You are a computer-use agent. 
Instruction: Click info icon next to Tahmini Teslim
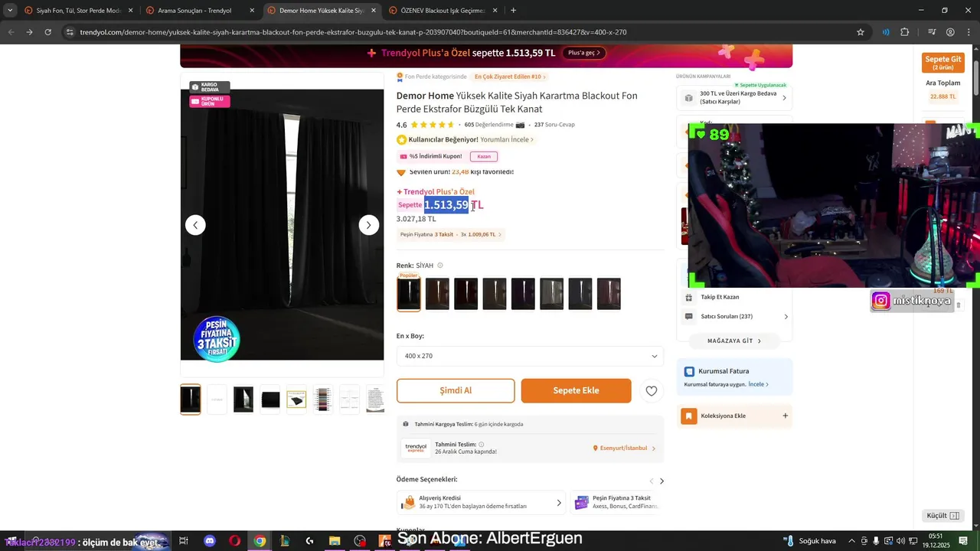481,445
